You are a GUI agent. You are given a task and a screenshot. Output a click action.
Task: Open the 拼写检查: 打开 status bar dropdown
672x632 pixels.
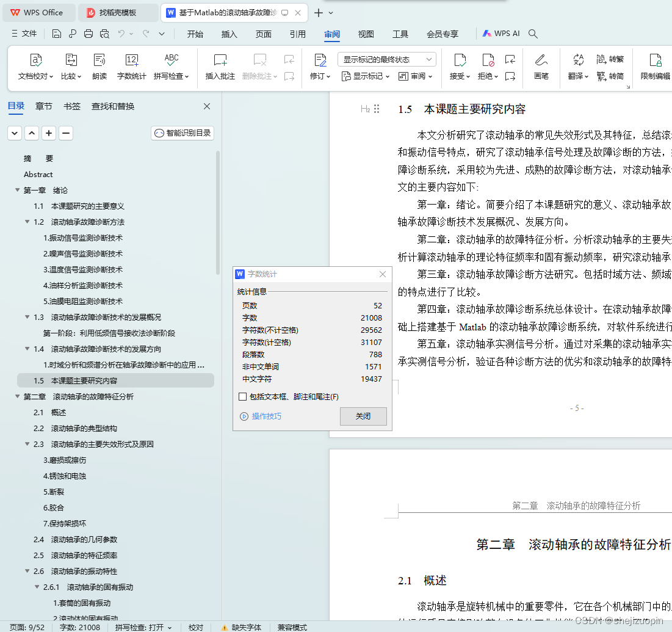coord(143,627)
